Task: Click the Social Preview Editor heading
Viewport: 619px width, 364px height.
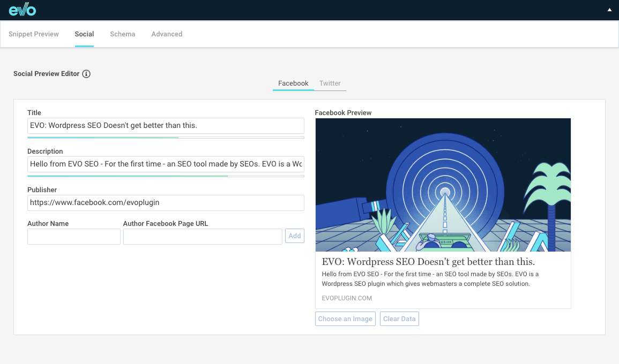Action: (x=46, y=74)
